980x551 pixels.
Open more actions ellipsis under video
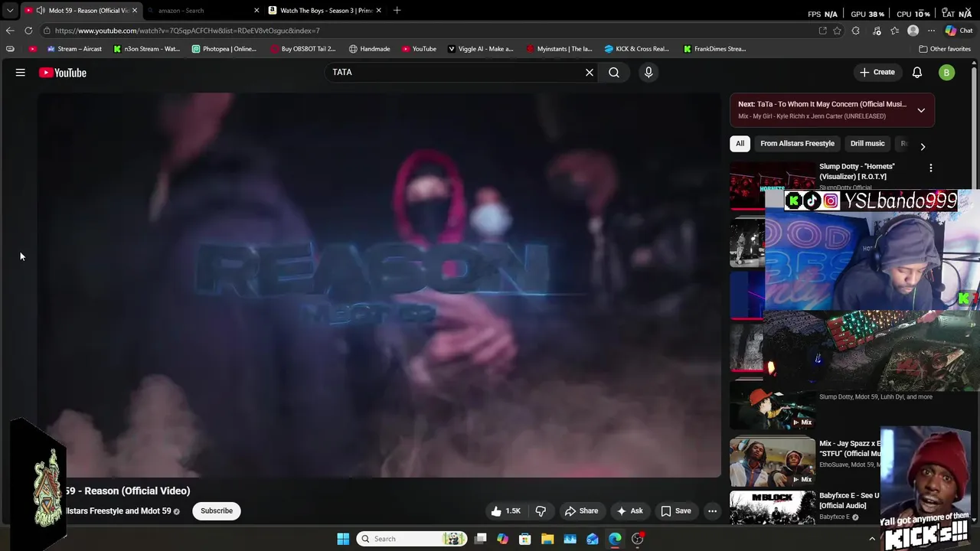pos(712,510)
